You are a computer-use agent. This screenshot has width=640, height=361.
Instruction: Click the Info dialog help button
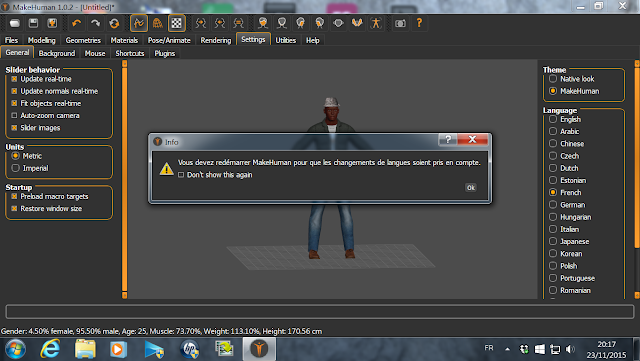click(x=448, y=139)
